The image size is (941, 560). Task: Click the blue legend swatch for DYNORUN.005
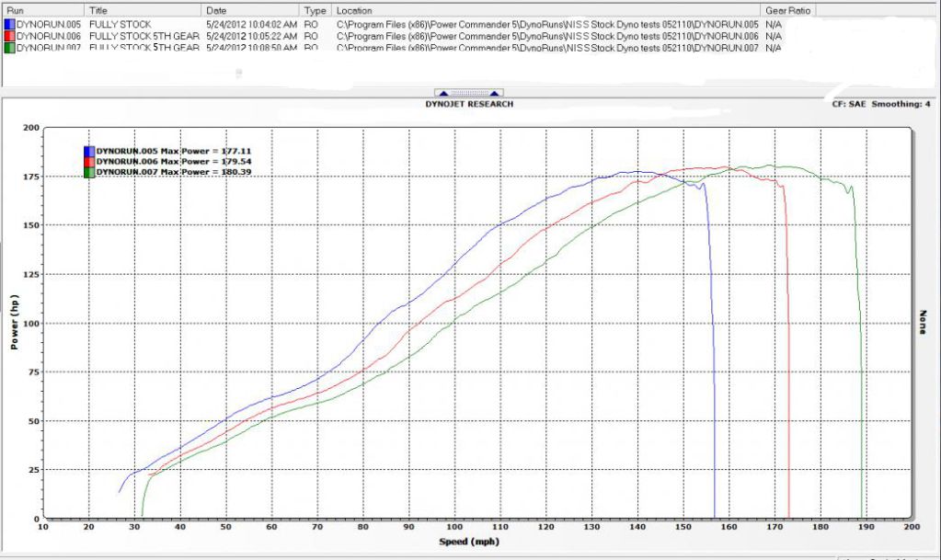point(88,151)
